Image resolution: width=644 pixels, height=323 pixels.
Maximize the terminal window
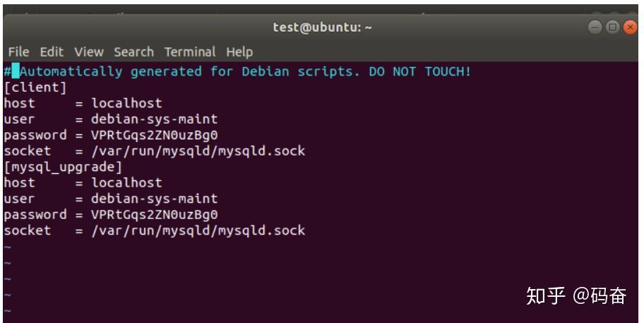point(612,27)
